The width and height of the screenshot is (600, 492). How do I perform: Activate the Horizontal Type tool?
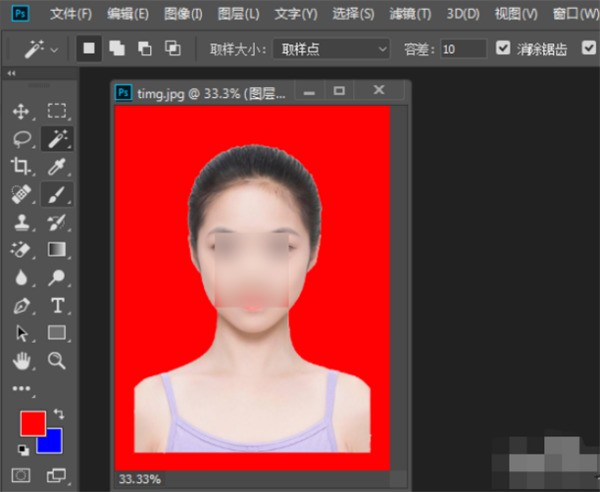[57, 305]
